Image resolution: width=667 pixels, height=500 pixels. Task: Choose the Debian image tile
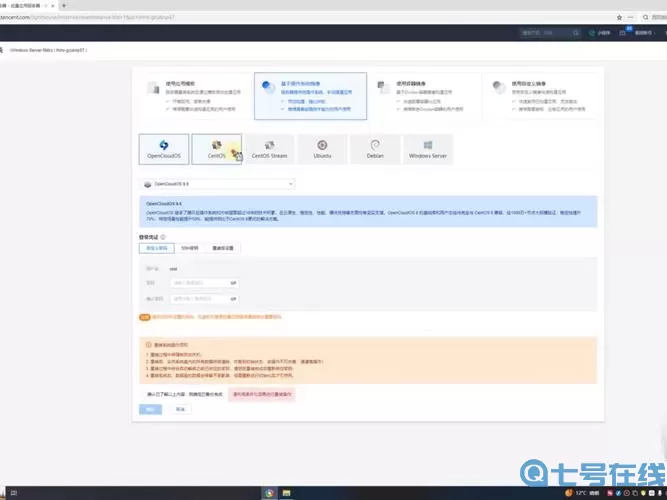[375, 149]
